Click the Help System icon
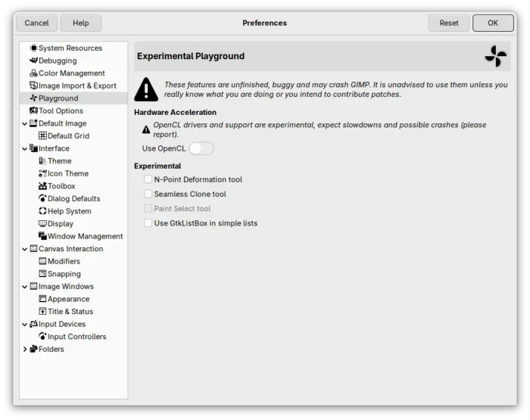 (x=42, y=211)
